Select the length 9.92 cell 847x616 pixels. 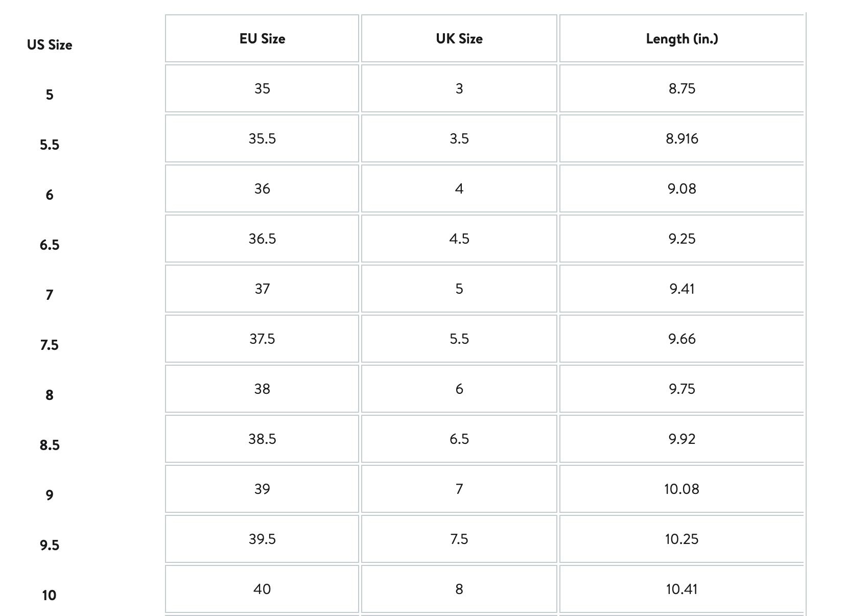681,439
